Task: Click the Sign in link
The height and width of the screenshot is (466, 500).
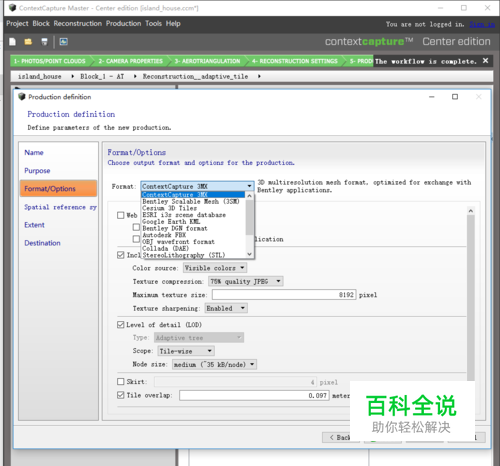Action: [x=482, y=24]
